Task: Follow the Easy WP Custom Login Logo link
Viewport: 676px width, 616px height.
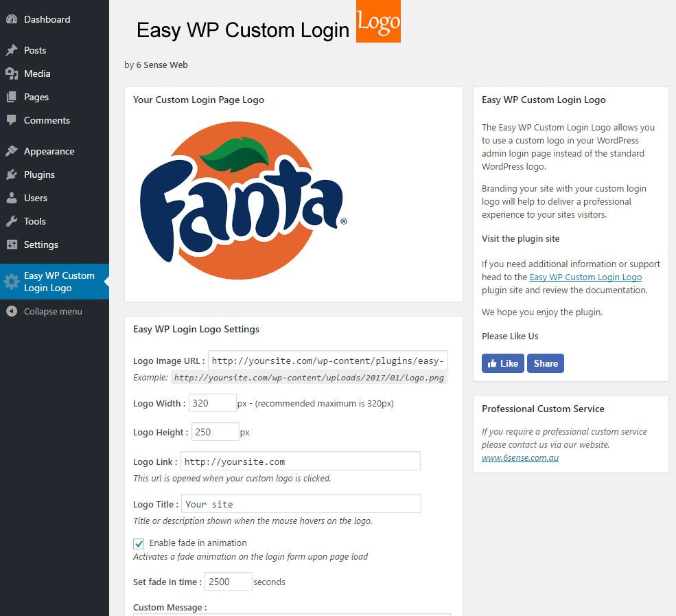Action: (585, 277)
